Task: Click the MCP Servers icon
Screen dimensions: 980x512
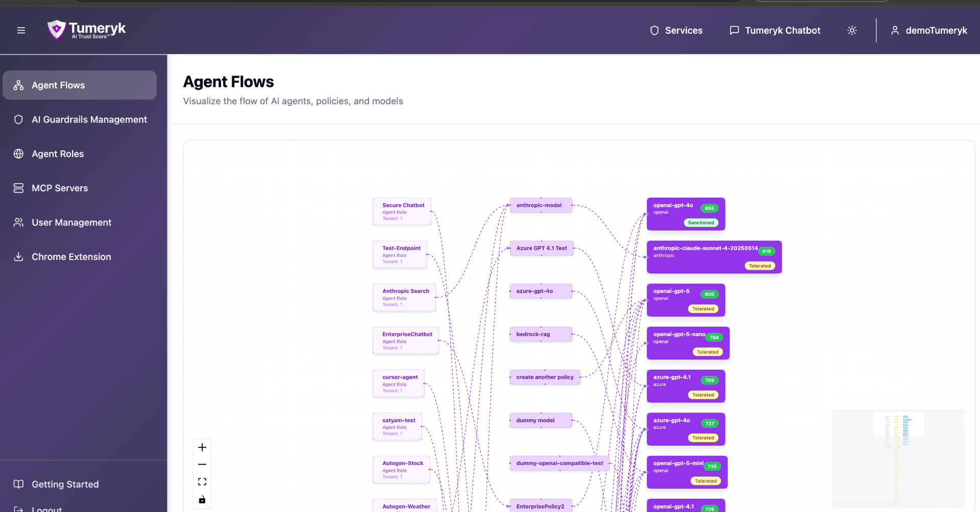Action: pos(18,188)
